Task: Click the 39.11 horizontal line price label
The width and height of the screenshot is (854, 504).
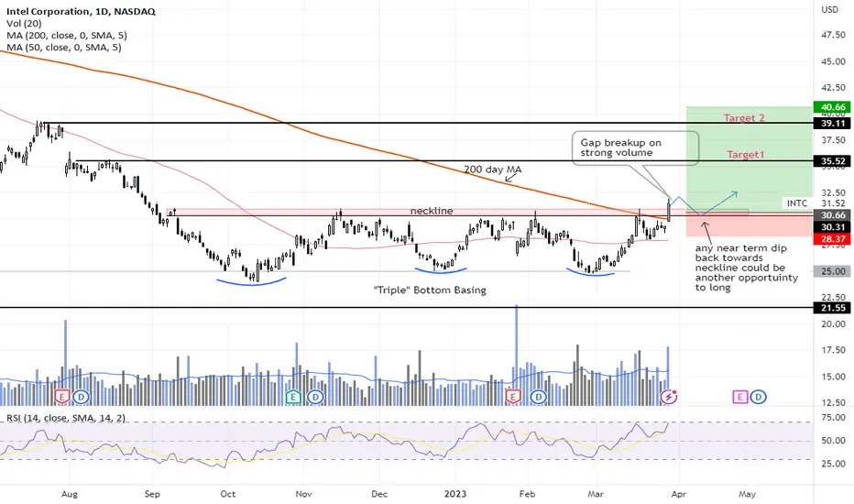Action: (x=831, y=124)
